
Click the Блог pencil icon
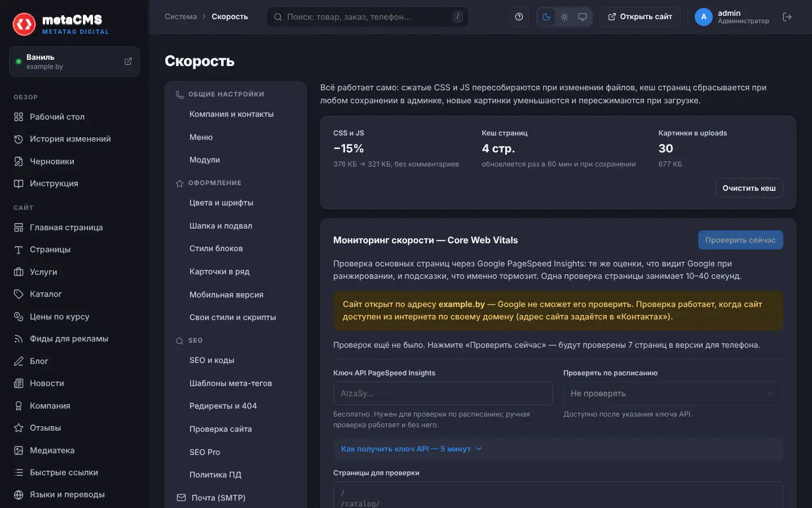19,361
